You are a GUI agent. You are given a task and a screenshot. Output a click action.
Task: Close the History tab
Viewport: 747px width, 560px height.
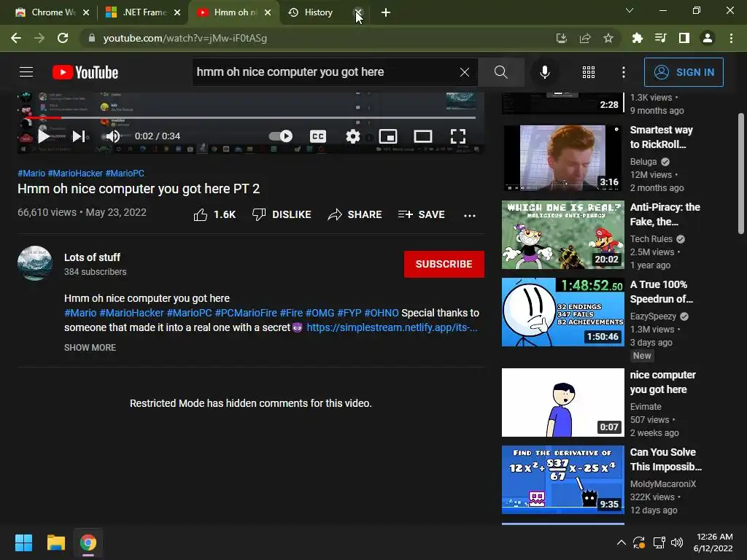tap(359, 12)
